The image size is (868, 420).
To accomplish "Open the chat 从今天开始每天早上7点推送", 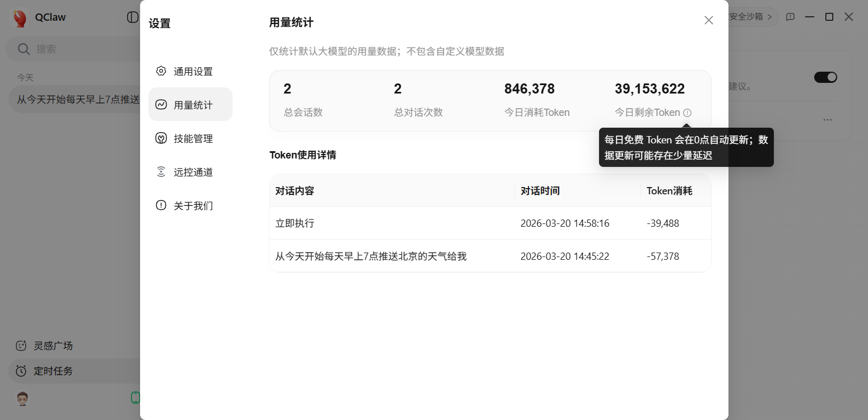I will pos(75,100).
